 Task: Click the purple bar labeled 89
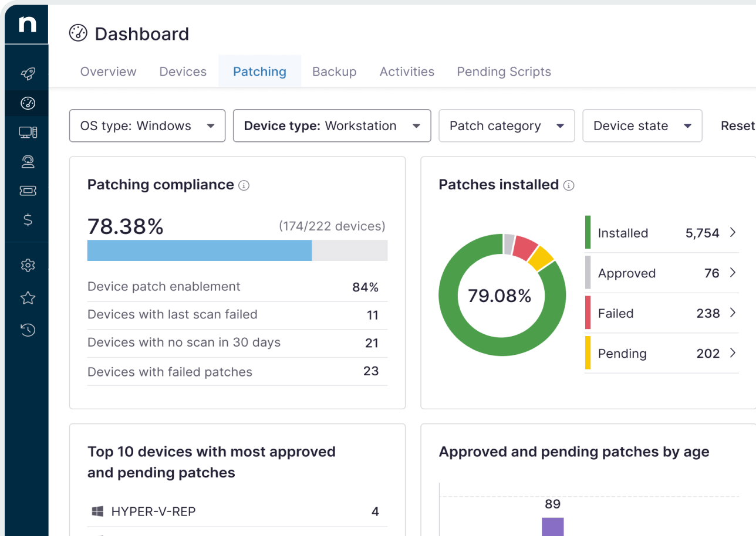(552, 526)
